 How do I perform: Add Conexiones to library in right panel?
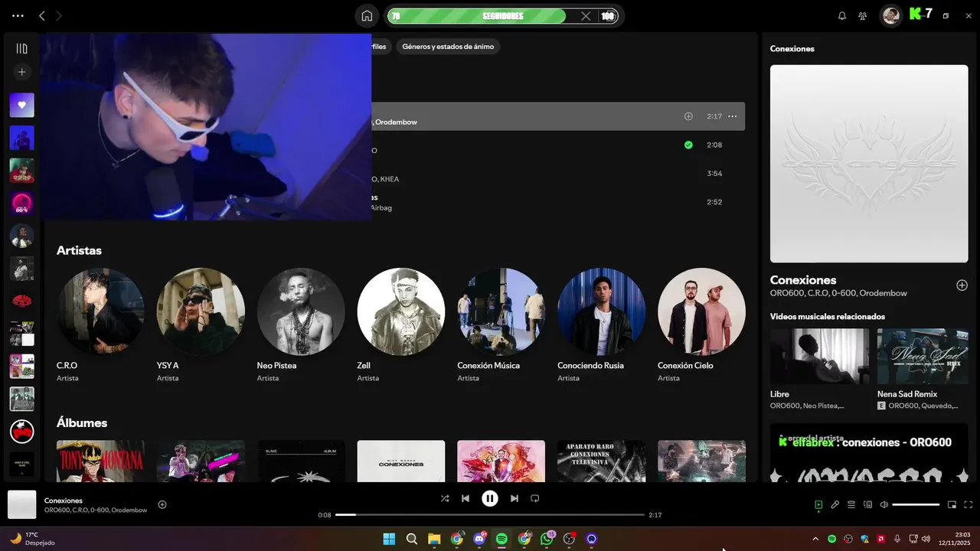(x=962, y=285)
